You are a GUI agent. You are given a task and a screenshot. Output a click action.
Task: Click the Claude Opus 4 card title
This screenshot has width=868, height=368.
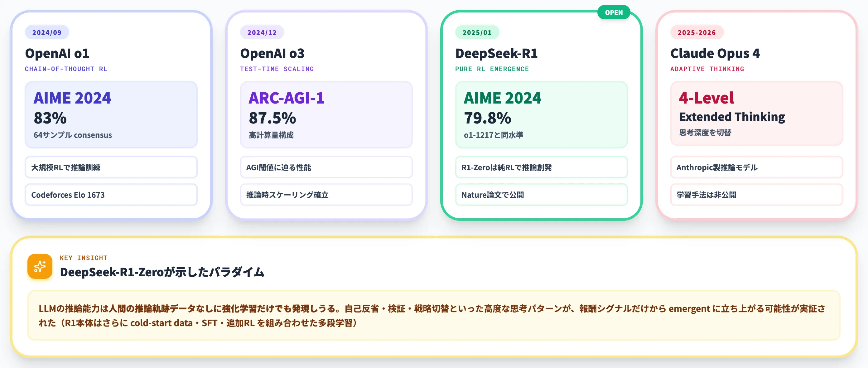(715, 53)
